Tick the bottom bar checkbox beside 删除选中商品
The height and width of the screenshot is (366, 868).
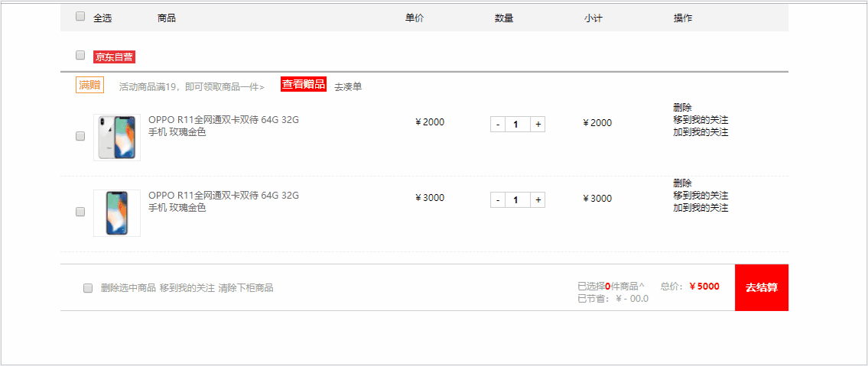[88, 288]
